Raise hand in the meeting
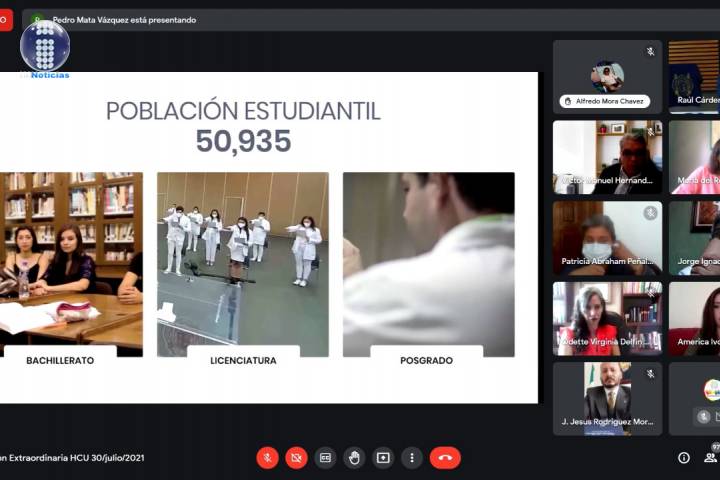This screenshot has height=480, width=720. [x=354, y=457]
